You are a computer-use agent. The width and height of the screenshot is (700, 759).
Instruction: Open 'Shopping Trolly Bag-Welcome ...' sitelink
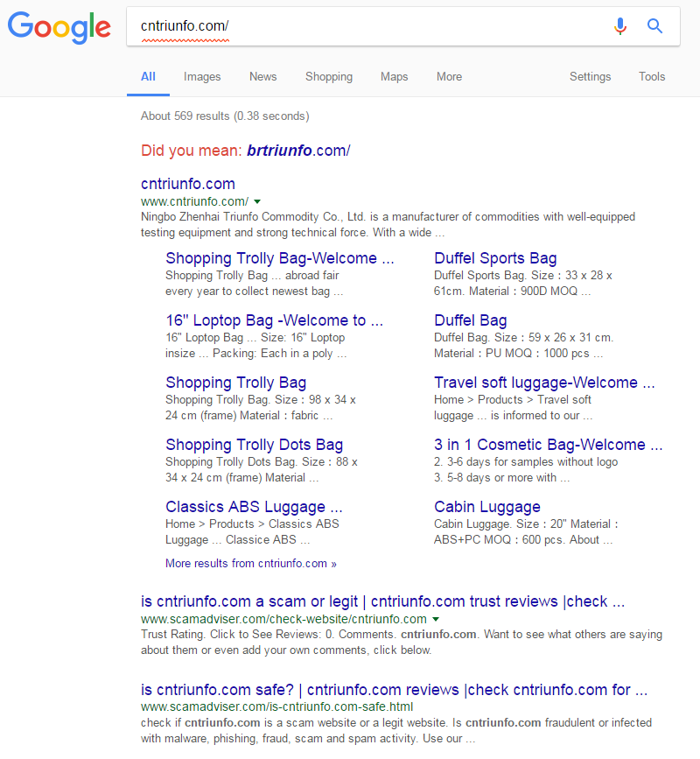pos(280,258)
